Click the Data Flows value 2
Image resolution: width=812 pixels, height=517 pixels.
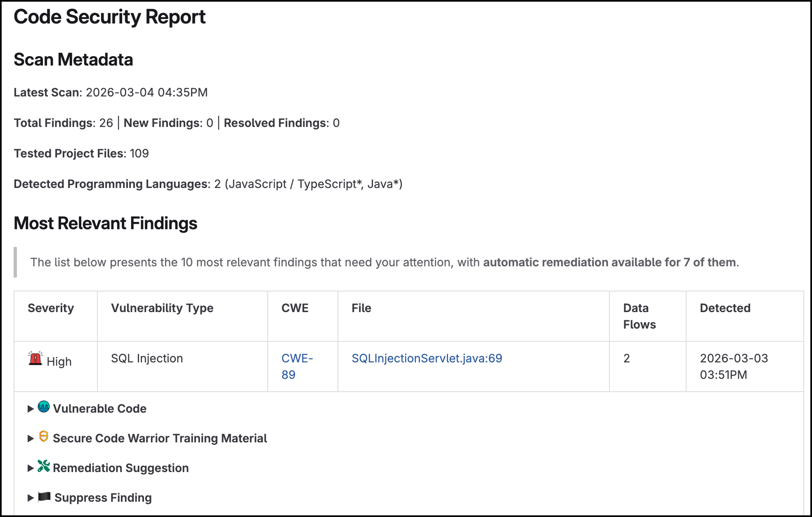[x=627, y=358]
